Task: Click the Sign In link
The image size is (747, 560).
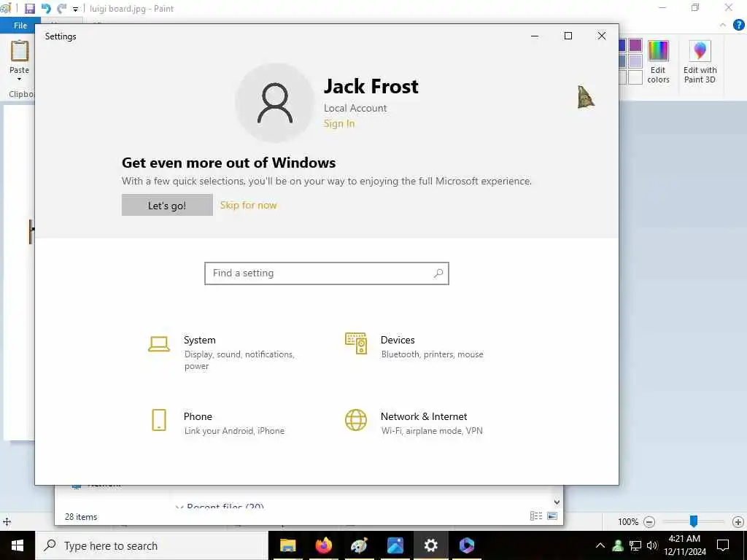Action: point(339,124)
